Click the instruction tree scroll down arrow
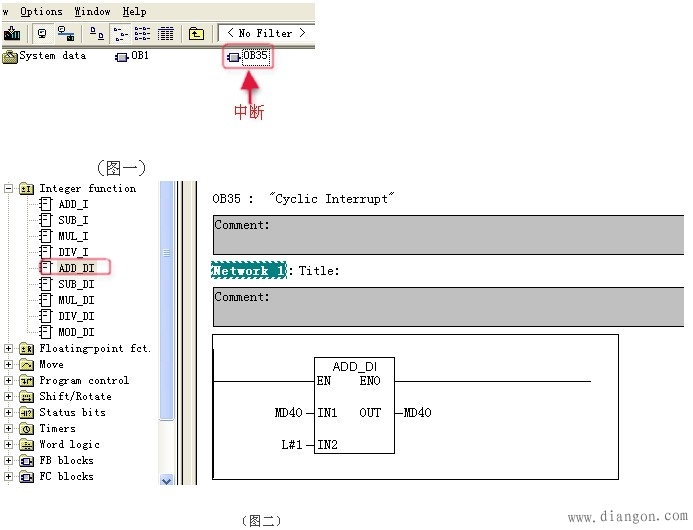Image resolution: width=693 pixels, height=530 pixels. (x=167, y=479)
